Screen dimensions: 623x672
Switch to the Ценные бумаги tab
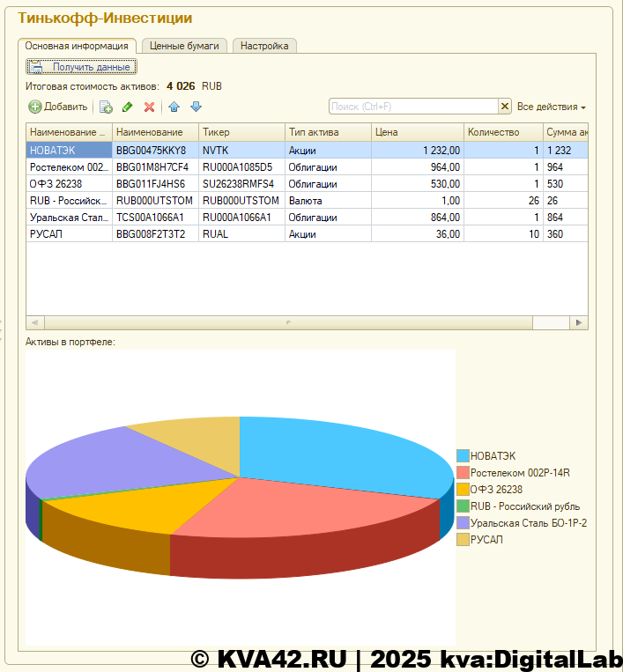click(x=184, y=46)
